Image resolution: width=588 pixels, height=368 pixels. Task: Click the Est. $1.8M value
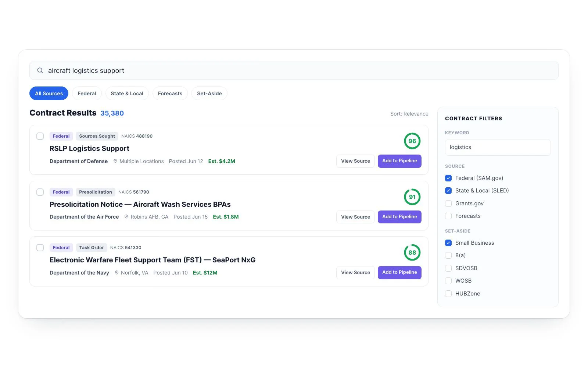coord(226,217)
